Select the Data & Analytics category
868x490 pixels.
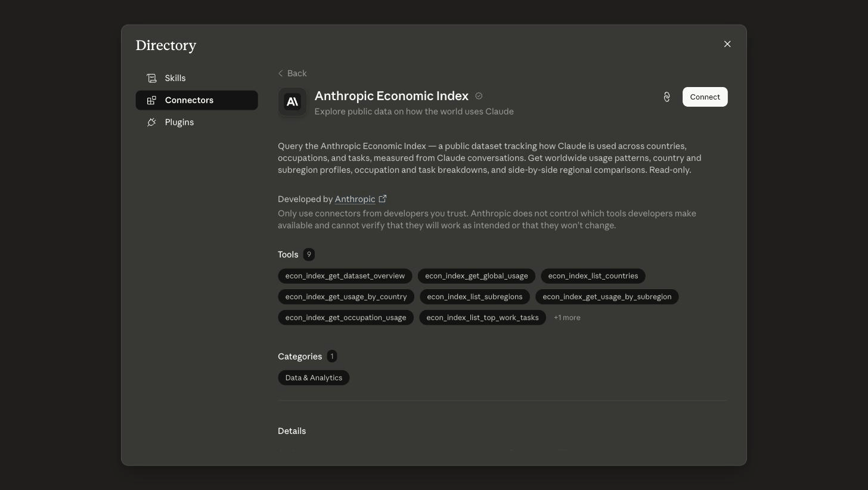click(x=314, y=378)
